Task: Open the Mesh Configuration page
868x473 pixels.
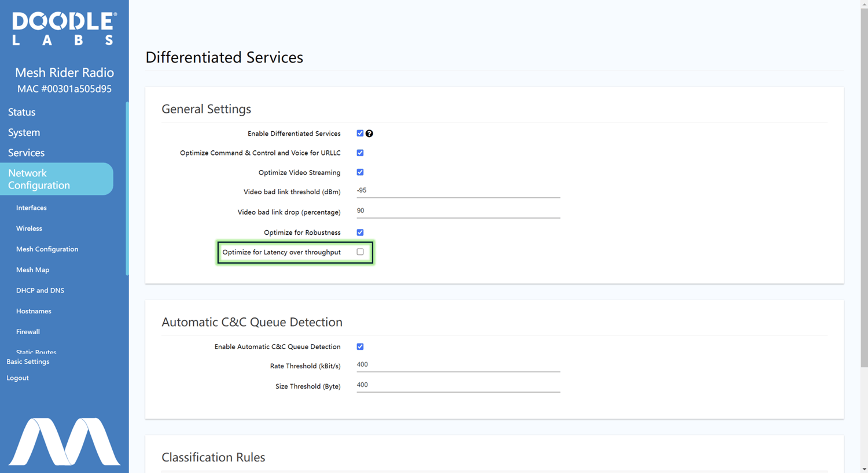Action: coord(47,249)
